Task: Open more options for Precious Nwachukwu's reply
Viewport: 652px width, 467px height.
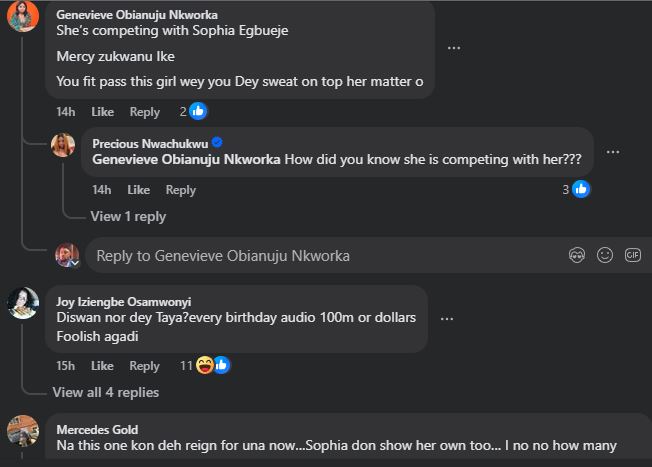Action: click(613, 151)
